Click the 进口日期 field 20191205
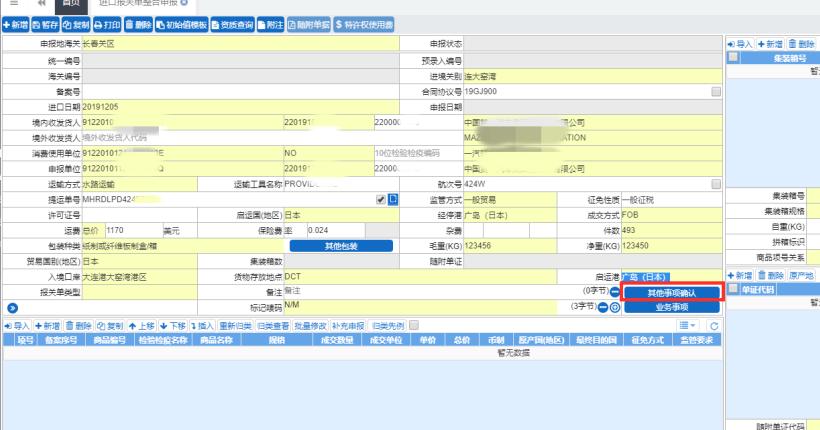820x430 pixels. click(241, 107)
